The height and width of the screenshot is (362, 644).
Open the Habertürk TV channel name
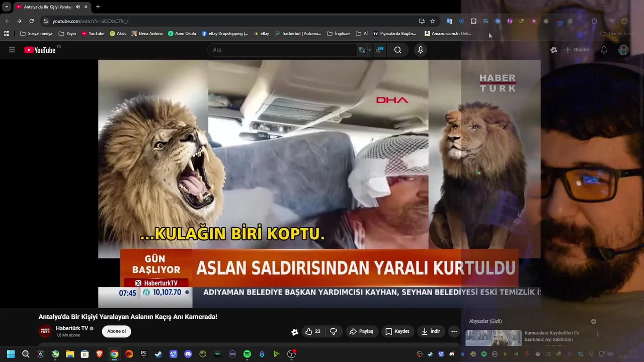72,328
